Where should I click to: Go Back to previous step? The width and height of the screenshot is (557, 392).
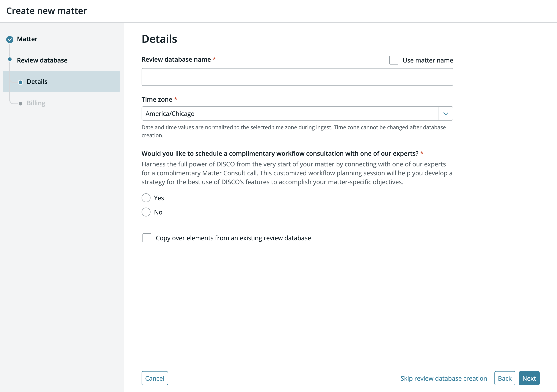click(x=505, y=378)
